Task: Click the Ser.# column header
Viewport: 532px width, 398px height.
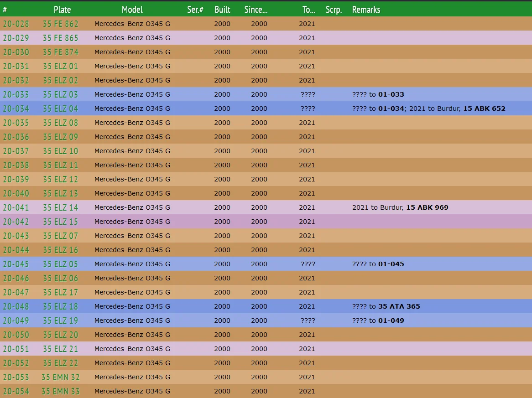Action: [x=195, y=10]
